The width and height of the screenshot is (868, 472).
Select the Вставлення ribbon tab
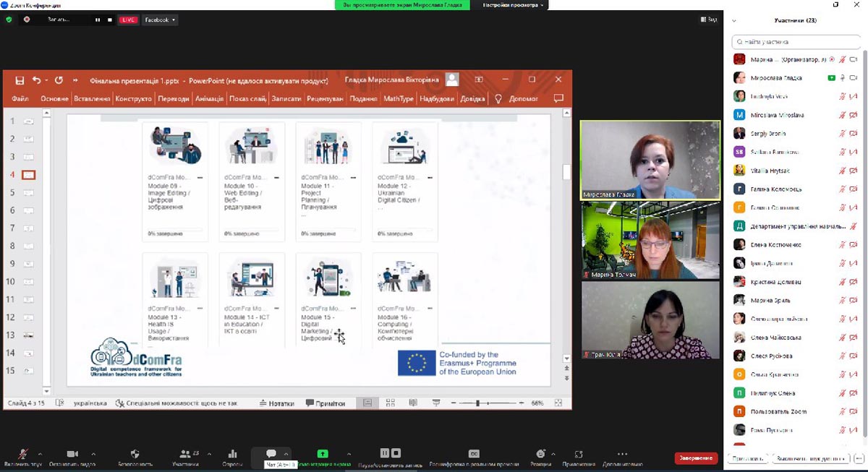pyautogui.click(x=92, y=98)
